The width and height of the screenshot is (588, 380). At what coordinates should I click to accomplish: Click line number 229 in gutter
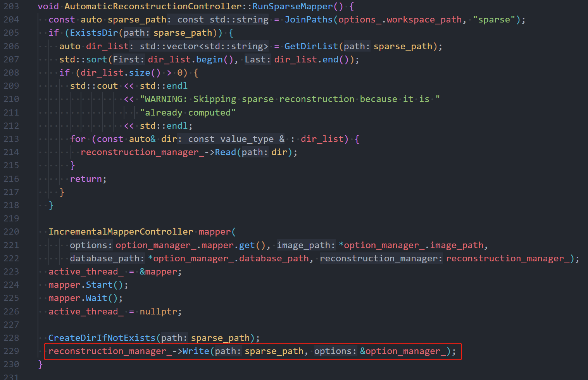(11, 351)
